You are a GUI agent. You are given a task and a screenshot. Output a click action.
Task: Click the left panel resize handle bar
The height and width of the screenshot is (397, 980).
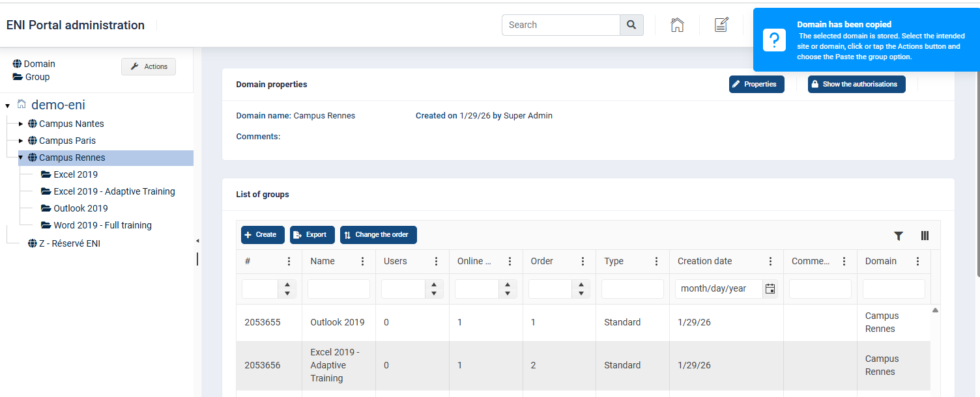[x=197, y=259]
